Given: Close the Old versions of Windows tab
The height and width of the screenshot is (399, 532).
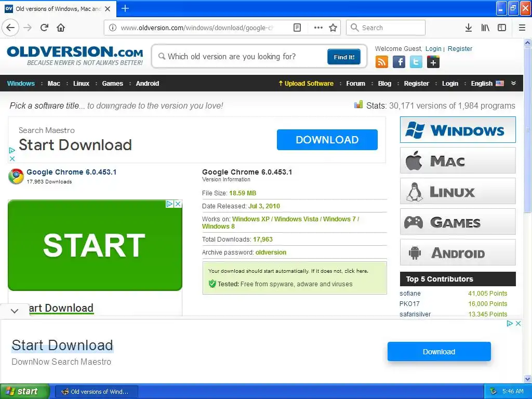Looking at the screenshot, I should click(108, 9).
